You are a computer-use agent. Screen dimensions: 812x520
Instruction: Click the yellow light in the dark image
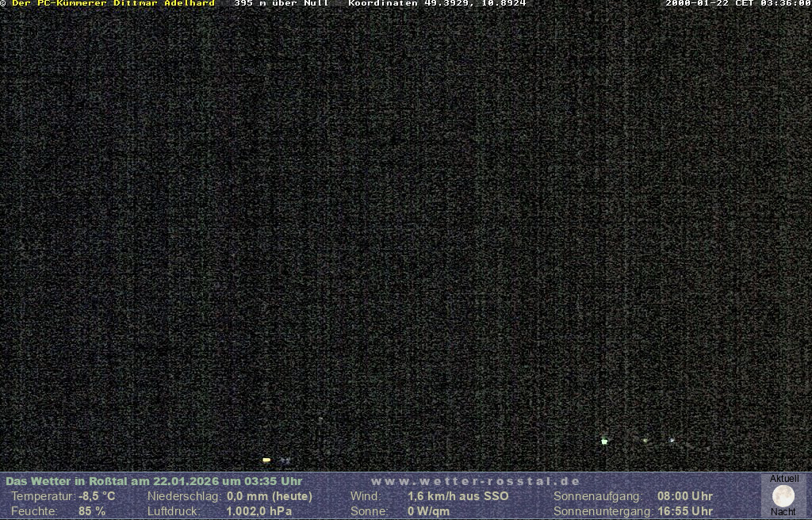(x=266, y=460)
